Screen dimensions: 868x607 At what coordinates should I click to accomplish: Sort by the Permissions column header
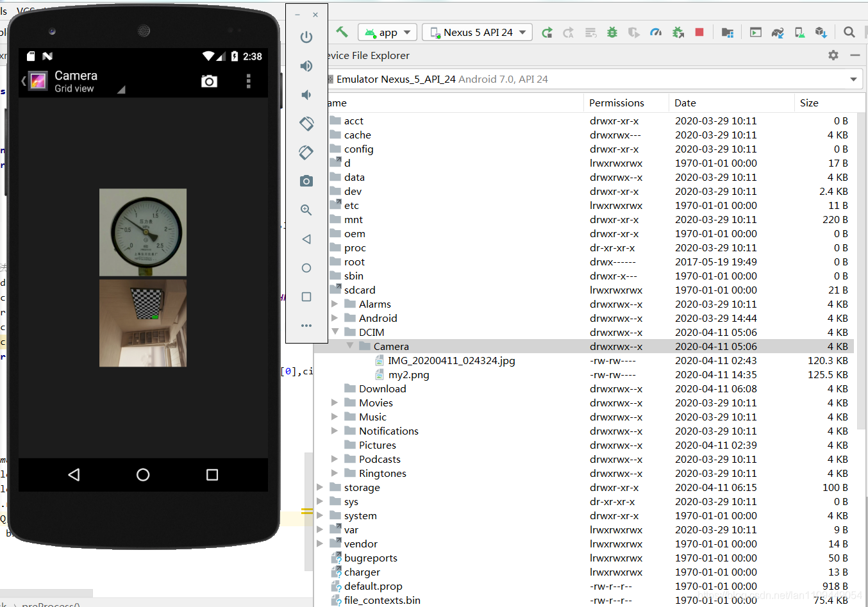click(x=617, y=103)
